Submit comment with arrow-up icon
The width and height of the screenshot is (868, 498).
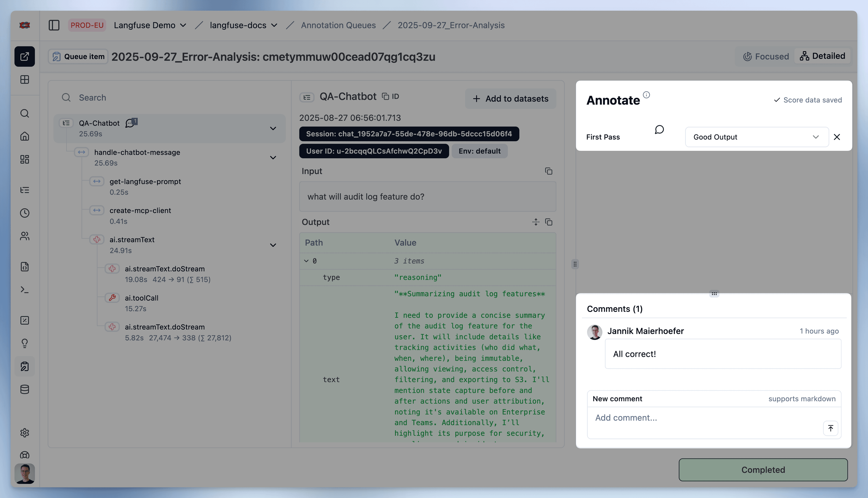pos(830,428)
